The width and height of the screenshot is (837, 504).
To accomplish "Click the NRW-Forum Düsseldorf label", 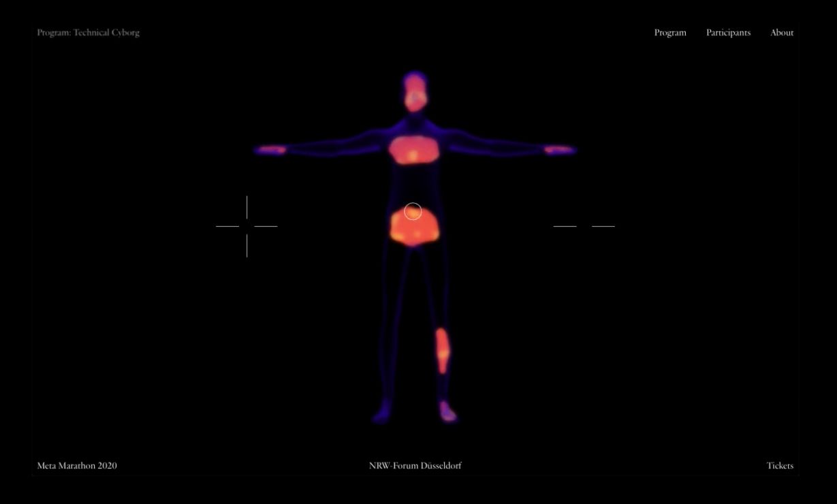I will click(415, 466).
